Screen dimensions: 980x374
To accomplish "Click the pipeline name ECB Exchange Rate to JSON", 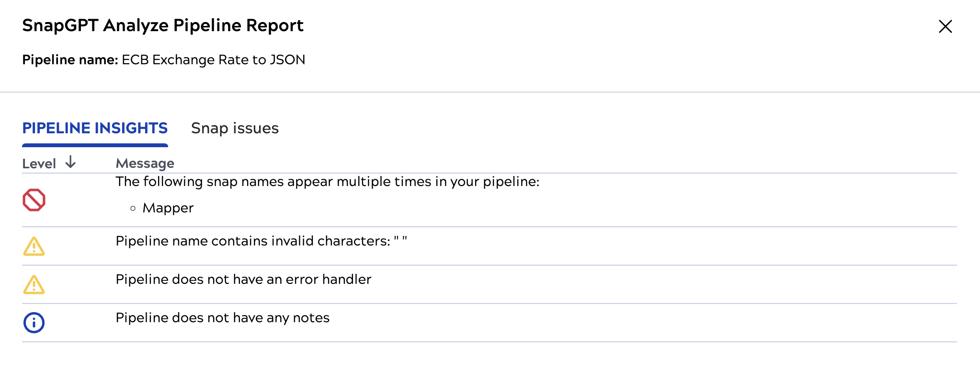I will [x=213, y=60].
